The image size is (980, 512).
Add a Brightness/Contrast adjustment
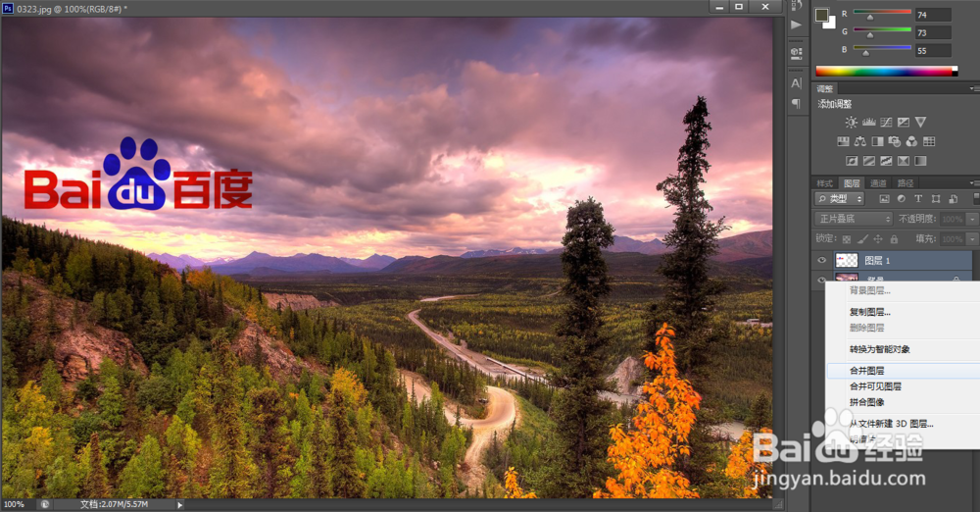tap(851, 122)
